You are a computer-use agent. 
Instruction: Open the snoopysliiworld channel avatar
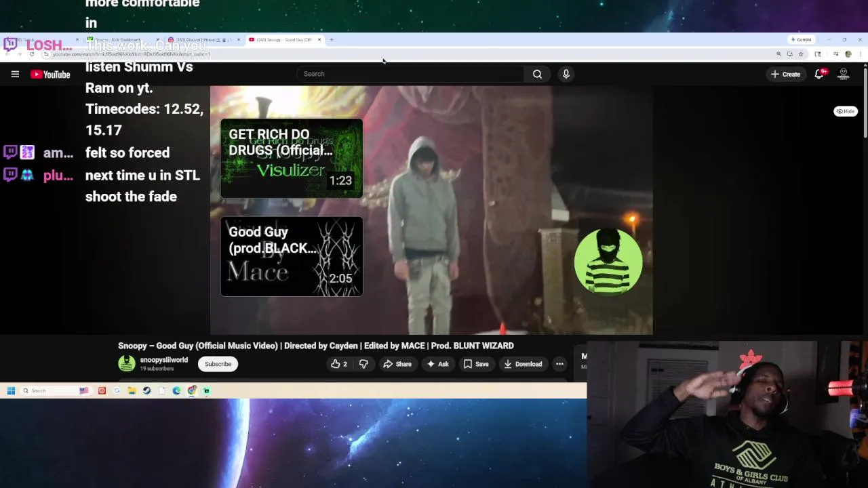coord(127,364)
